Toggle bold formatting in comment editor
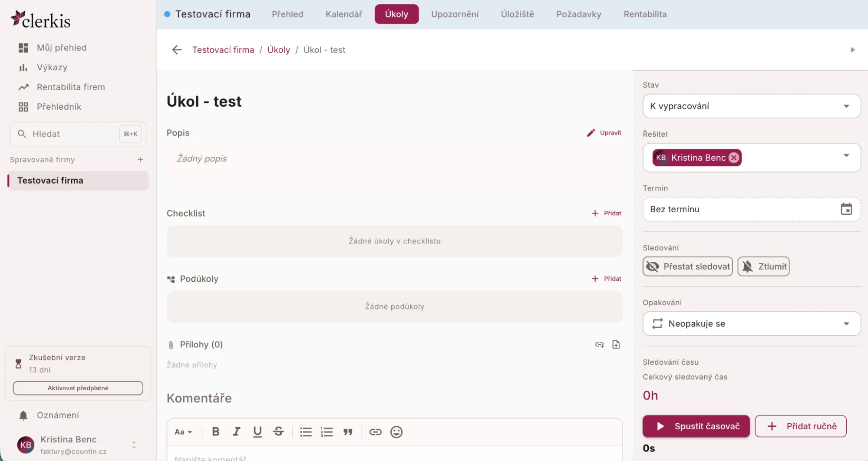Viewport: 868px width, 461px height. pyautogui.click(x=215, y=431)
